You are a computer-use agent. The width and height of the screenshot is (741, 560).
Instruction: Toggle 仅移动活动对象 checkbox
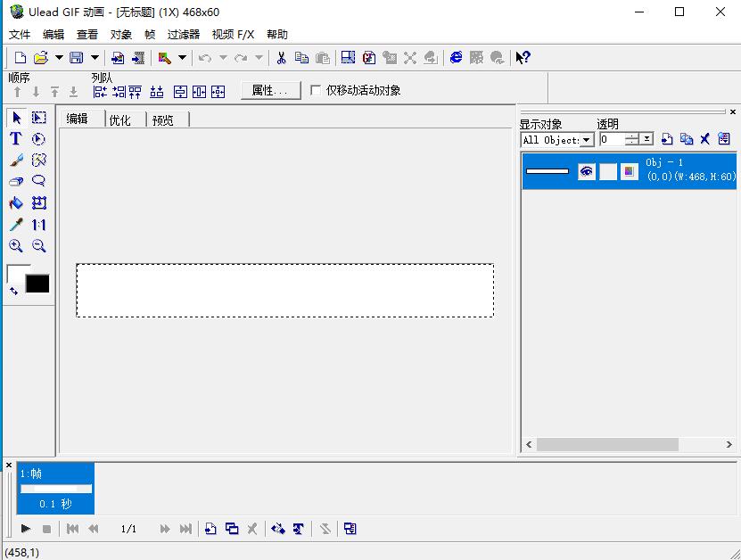coord(315,90)
